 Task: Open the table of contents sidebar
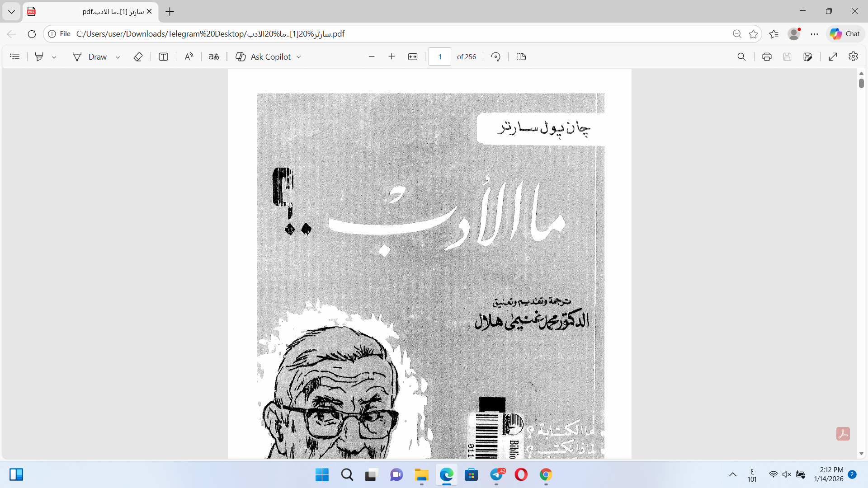(x=15, y=56)
